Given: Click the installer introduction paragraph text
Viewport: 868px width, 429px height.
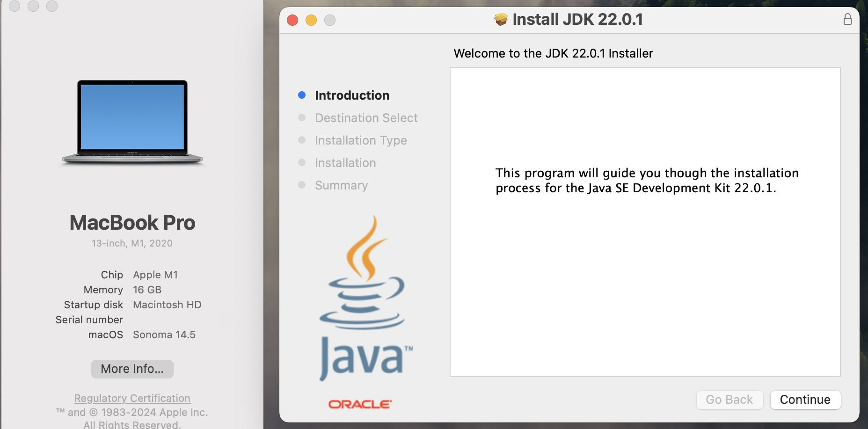Looking at the screenshot, I should [x=647, y=181].
